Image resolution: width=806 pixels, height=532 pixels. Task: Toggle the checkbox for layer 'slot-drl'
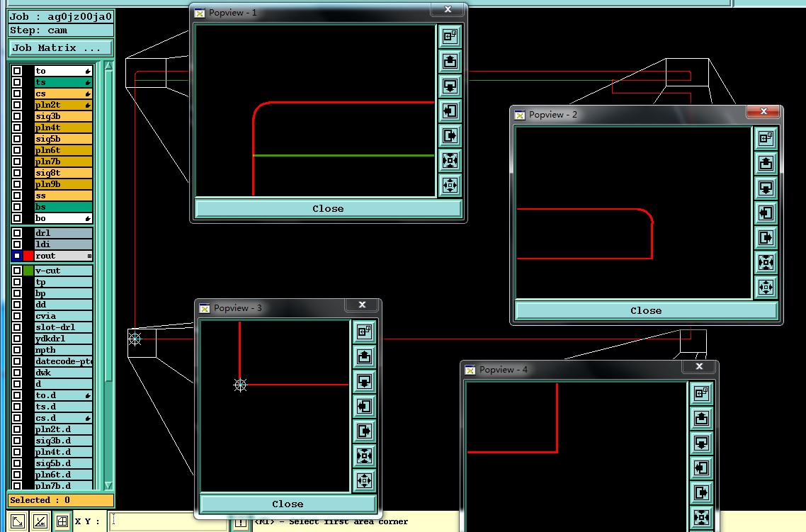coord(17,327)
